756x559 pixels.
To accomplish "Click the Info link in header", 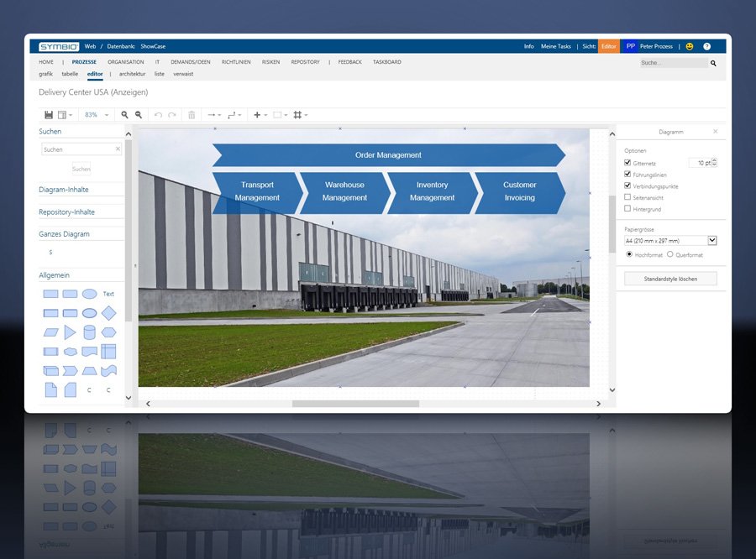I will click(x=529, y=46).
